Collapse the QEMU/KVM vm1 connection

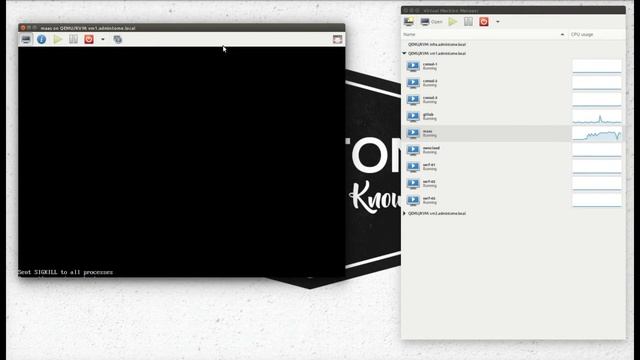[x=404, y=53]
